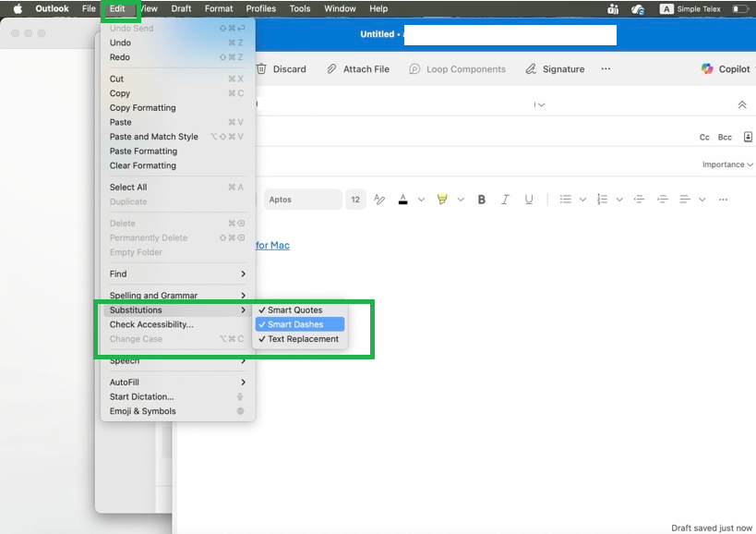Open the File menu
756x534 pixels.
pos(89,8)
